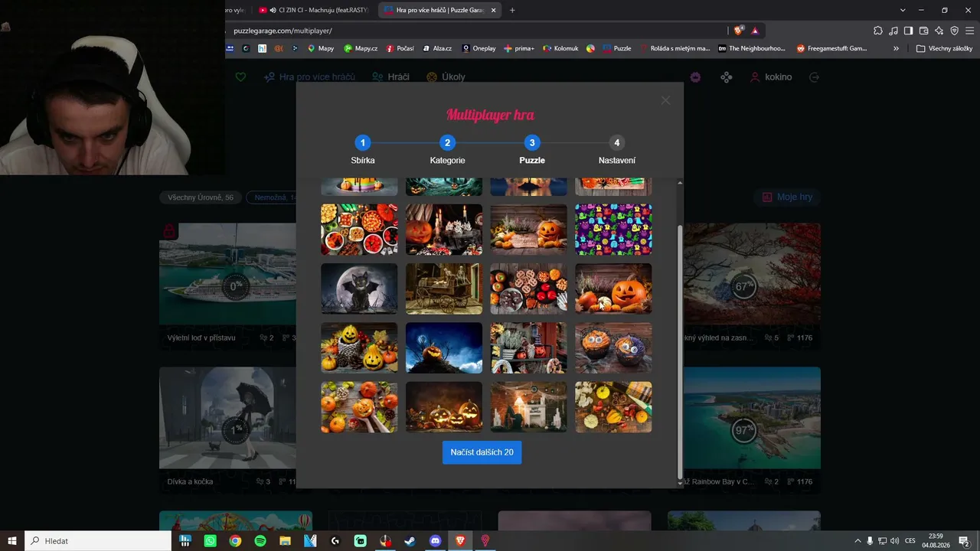
Task: Open the Freegamestuff bookmark
Action: (831, 48)
